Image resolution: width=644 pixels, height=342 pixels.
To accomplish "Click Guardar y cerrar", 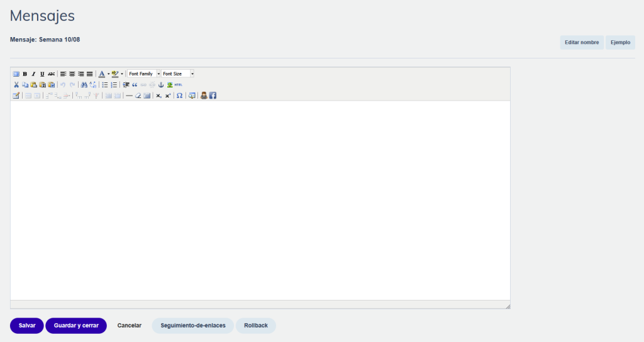I will pos(76,326).
